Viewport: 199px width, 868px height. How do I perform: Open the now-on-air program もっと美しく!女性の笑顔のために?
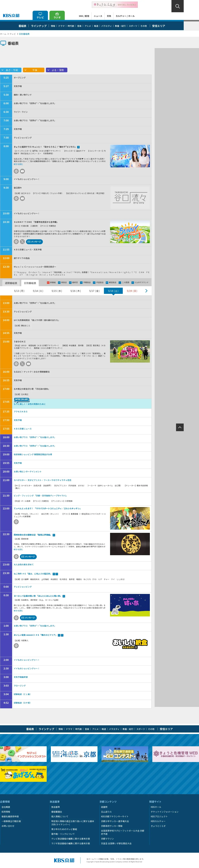[30, 404]
